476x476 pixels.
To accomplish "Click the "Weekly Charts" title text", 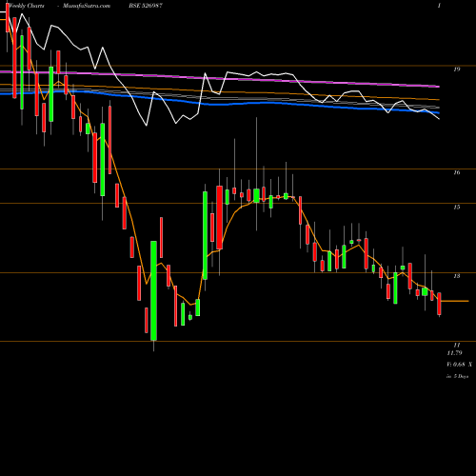I will (x=27, y=6).
